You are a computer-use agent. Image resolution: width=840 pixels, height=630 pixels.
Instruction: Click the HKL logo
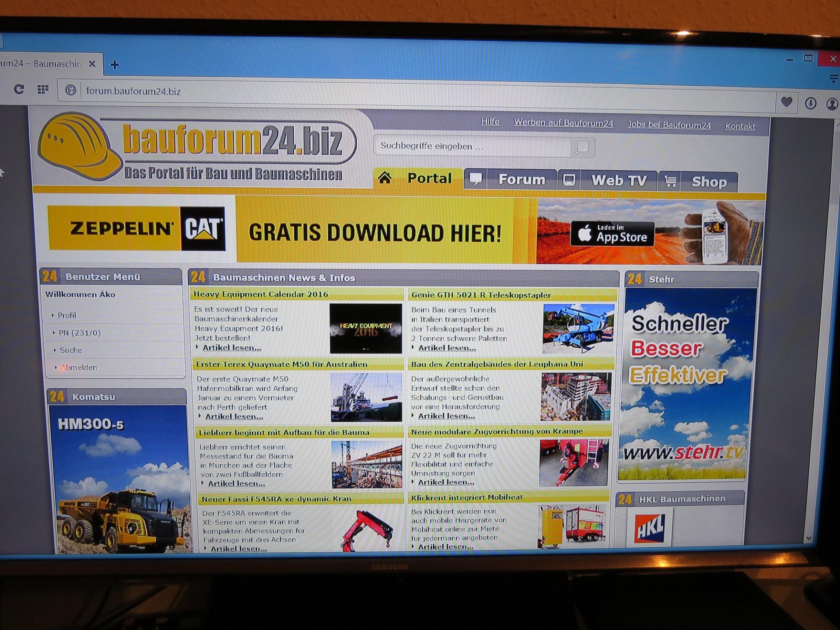649,528
